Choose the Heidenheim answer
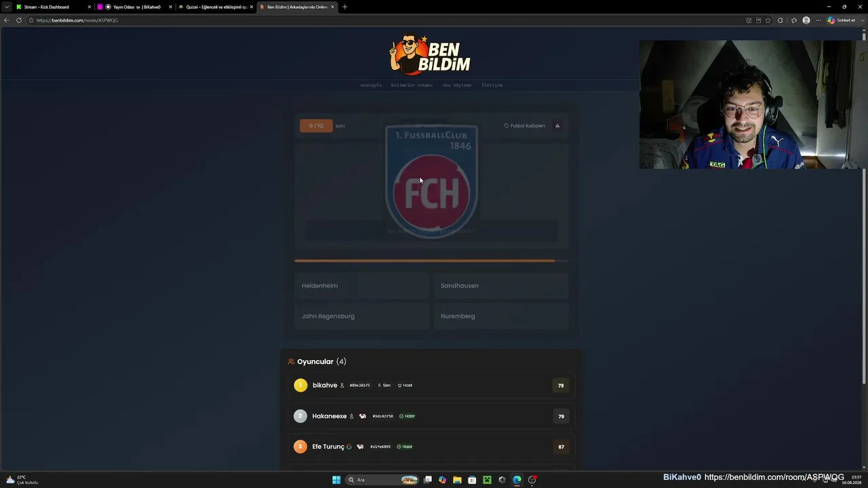 pos(361,286)
